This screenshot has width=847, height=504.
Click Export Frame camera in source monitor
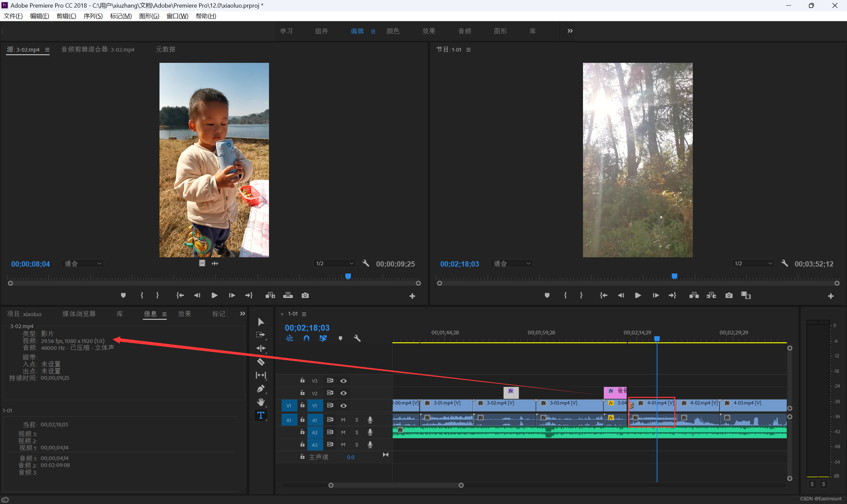tap(305, 295)
